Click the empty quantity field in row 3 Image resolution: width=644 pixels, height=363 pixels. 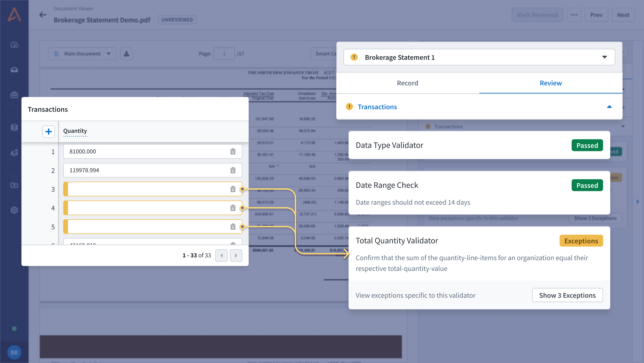click(x=148, y=189)
